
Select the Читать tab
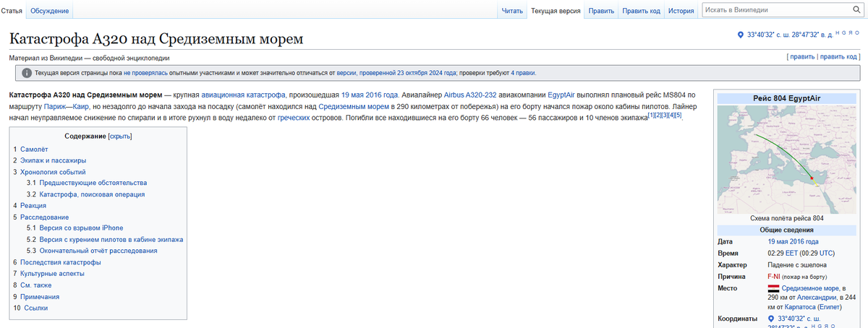(511, 11)
